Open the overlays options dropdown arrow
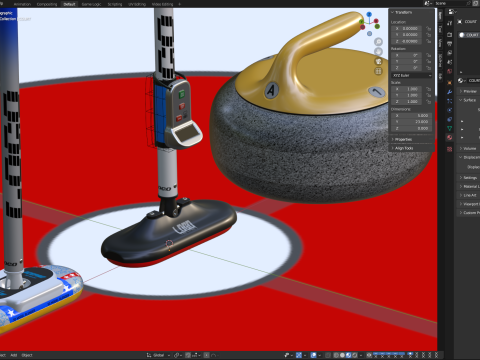This screenshot has height=360, width=480. coord(320,355)
